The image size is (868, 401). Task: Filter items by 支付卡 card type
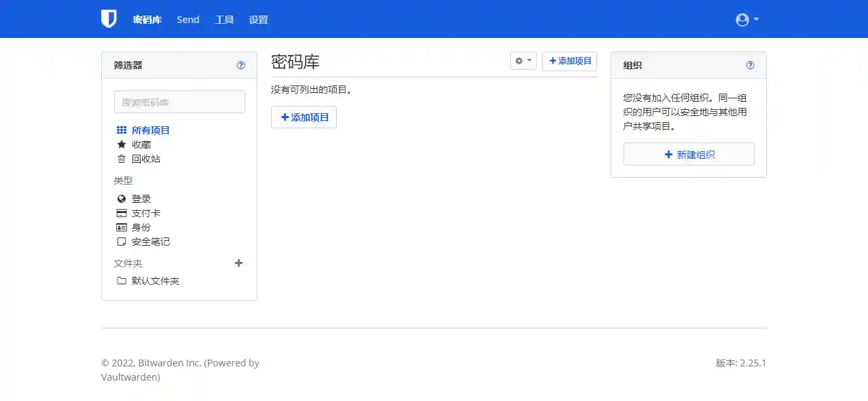(x=145, y=213)
